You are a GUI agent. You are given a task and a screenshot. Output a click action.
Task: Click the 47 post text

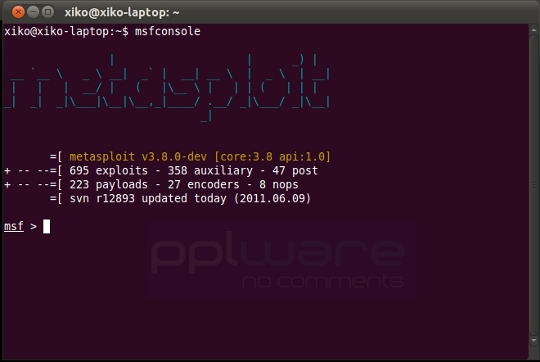coord(295,171)
